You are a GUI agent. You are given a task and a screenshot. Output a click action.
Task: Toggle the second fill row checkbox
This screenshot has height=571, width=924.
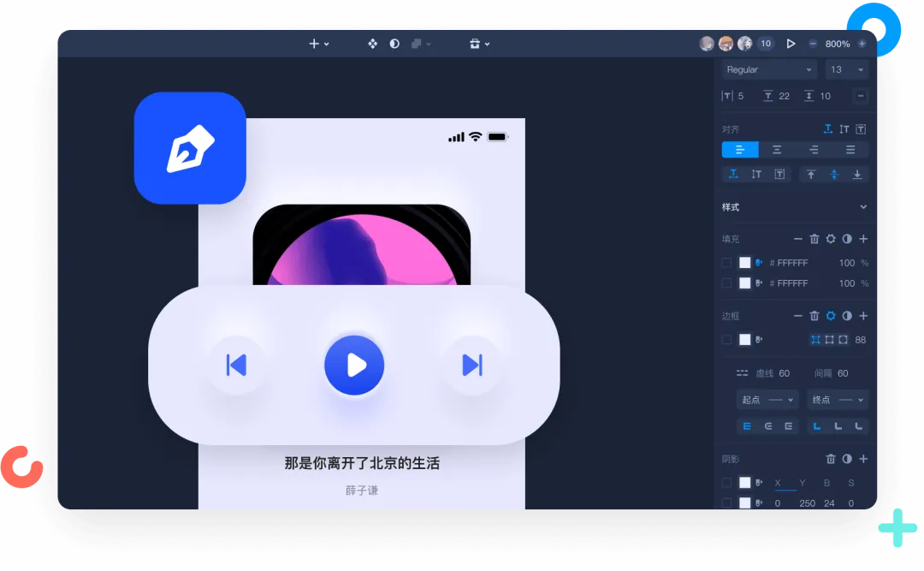click(x=726, y=283)
